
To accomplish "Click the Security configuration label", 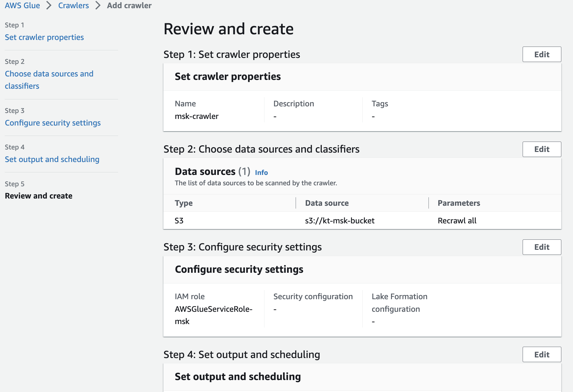I will click(313, 296).
